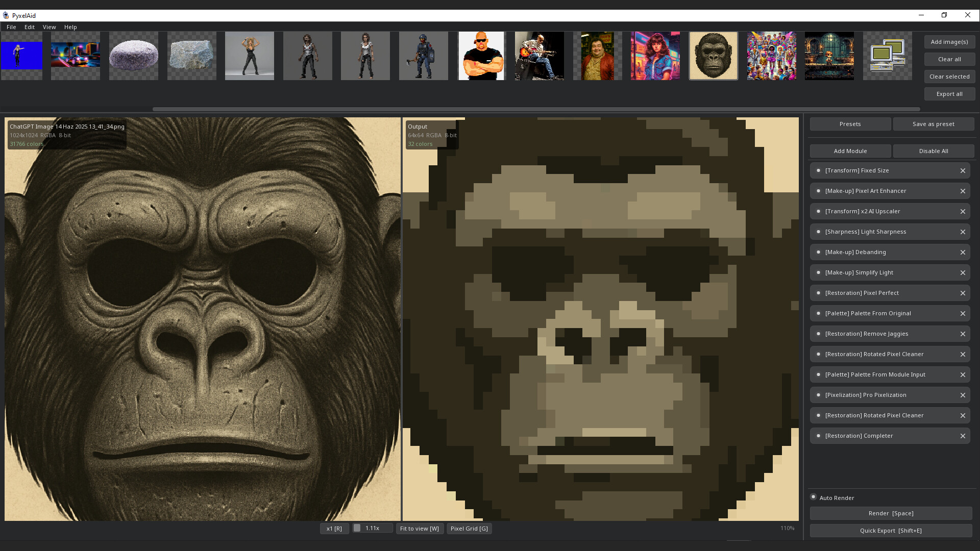This screenshot has height=551, width=980.
Task: Open the File menu
Action: 11,27
